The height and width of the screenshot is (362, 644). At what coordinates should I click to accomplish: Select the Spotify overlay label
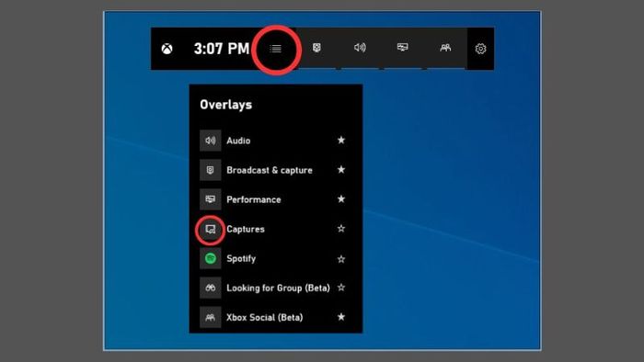241,259
